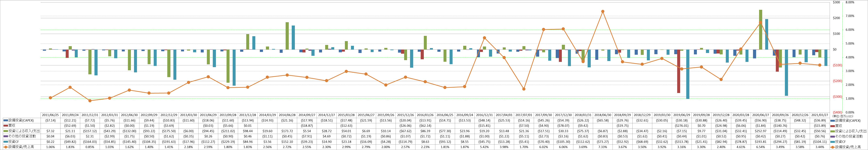This screenshot has width=868, height=150.
Task: Click the ($52.69) acquisition cell
Action: 70,126
